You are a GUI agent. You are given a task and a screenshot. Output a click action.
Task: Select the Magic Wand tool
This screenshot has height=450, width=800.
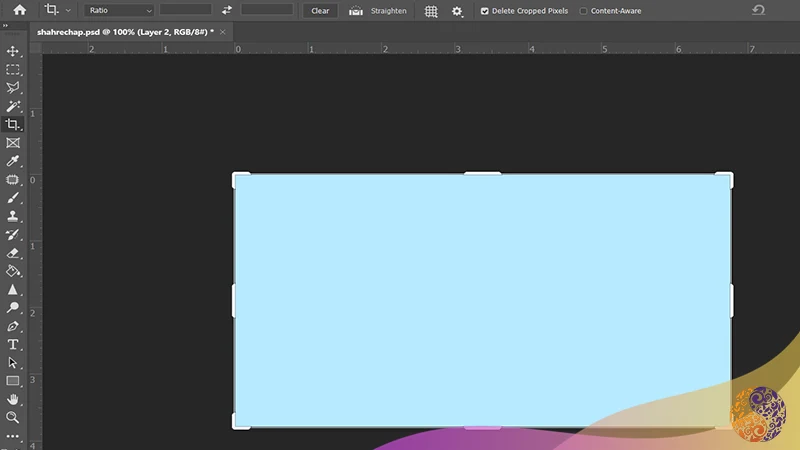pyautogui.click(x=13, y=106)
